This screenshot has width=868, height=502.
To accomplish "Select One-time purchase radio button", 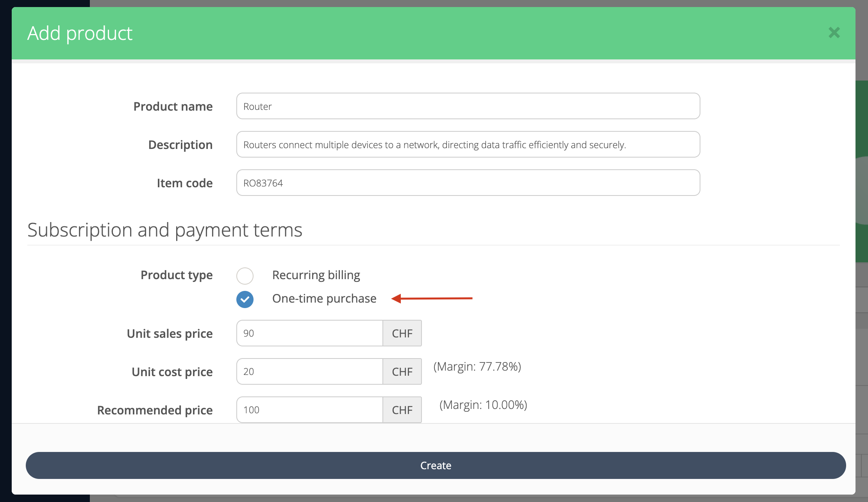I will tap(245, 299).
